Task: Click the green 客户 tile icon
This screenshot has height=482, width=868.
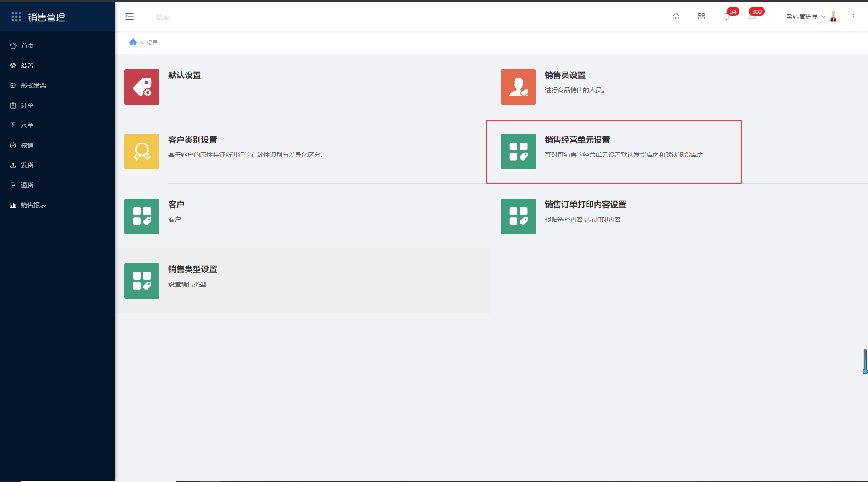Action: click(x=142, y=216)
